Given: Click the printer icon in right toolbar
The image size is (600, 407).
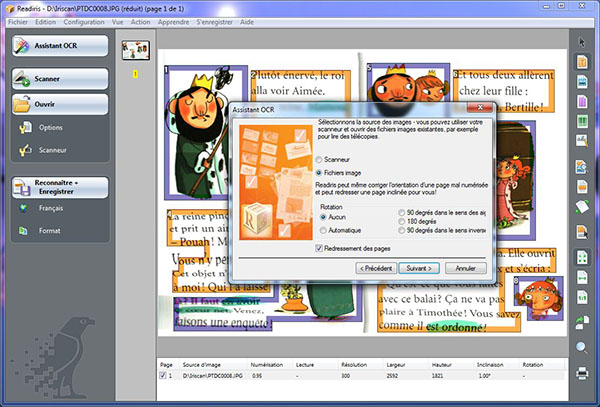Looking at the screenshot, I should click(x=582, y=373).
